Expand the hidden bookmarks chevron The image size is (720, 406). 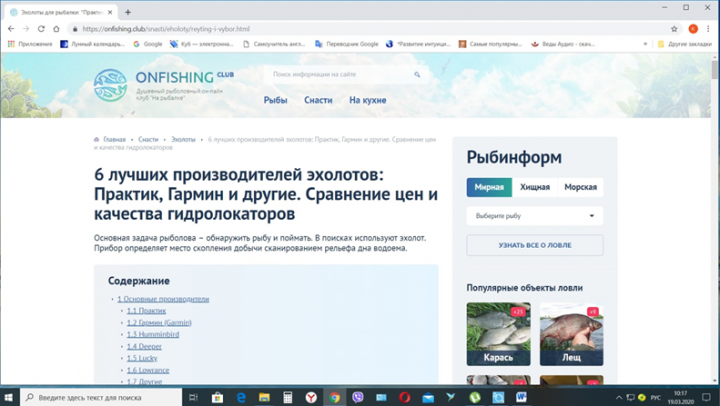pyautogui.click(x=645, y=44)
